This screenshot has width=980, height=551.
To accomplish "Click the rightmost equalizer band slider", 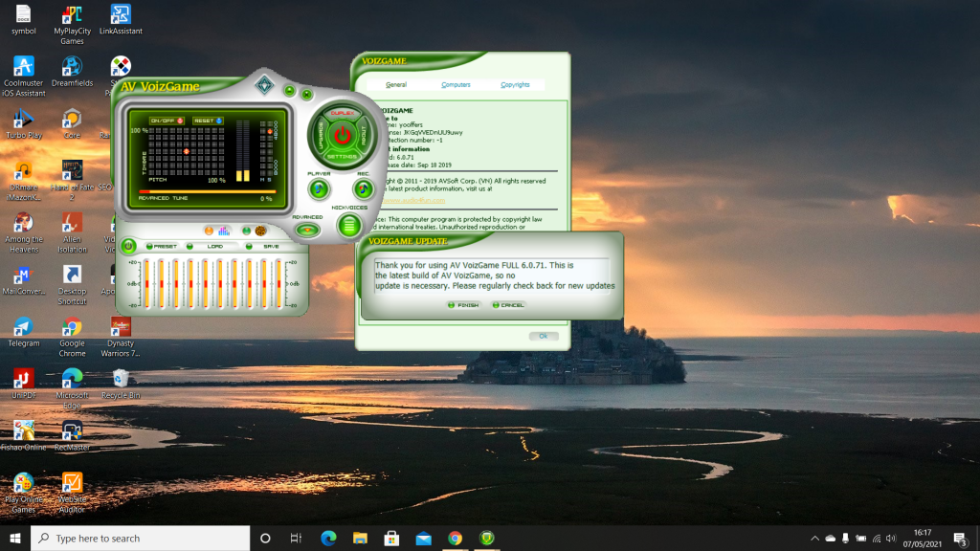I will pos(278,283).
